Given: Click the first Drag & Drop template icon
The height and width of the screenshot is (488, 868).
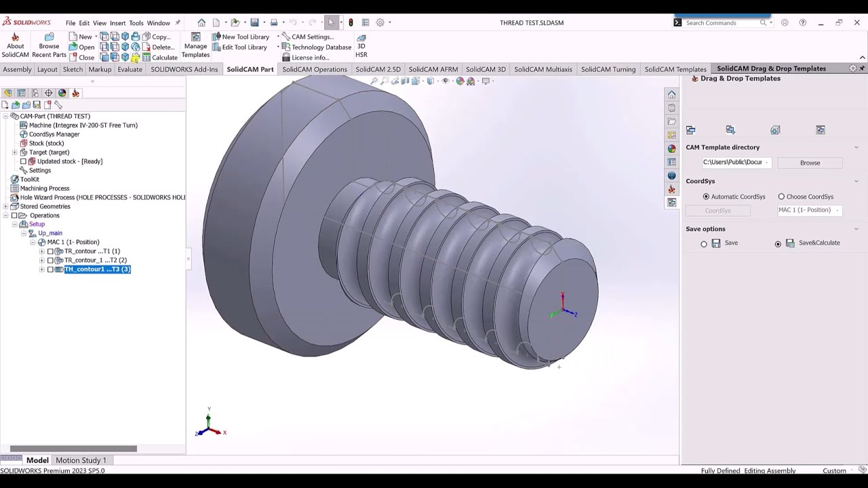Looking at the screenshot, I should point(690,130).
